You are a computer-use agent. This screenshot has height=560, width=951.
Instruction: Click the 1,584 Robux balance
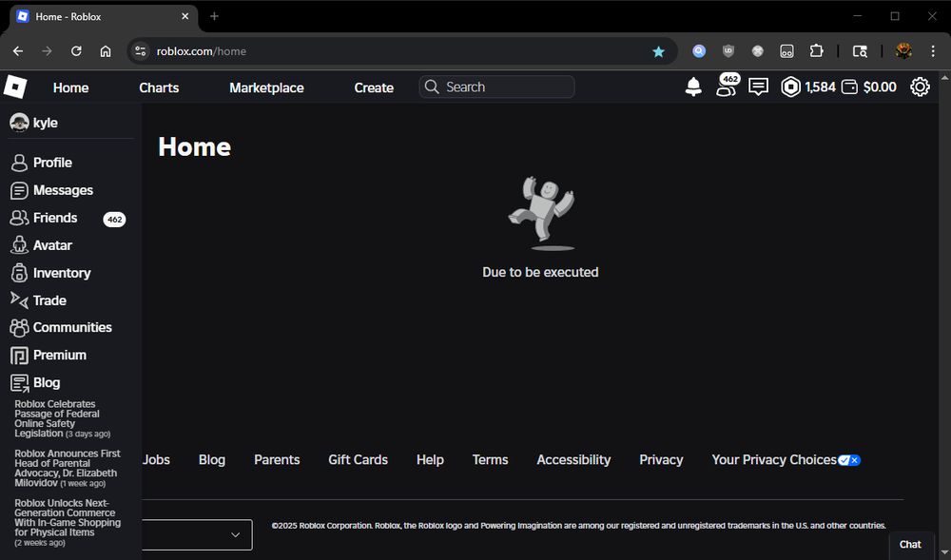coord(820,87)
